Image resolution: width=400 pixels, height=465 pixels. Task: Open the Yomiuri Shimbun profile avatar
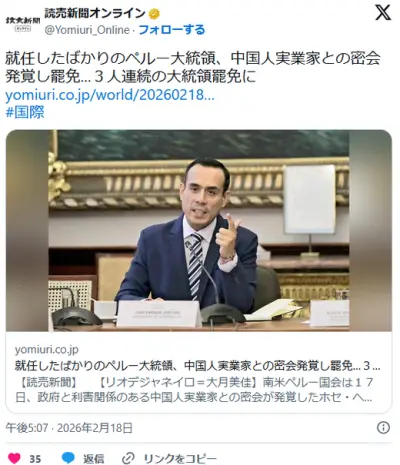pyautogui.click(x=23, y=22)
